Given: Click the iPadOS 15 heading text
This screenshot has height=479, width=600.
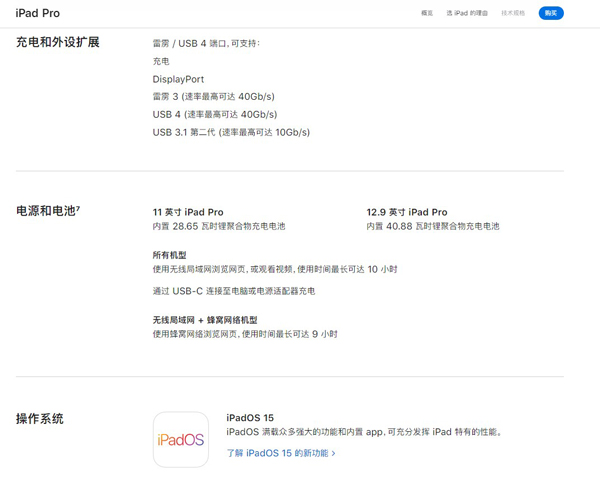Looking at the screenshot, I should click(250, 418).
